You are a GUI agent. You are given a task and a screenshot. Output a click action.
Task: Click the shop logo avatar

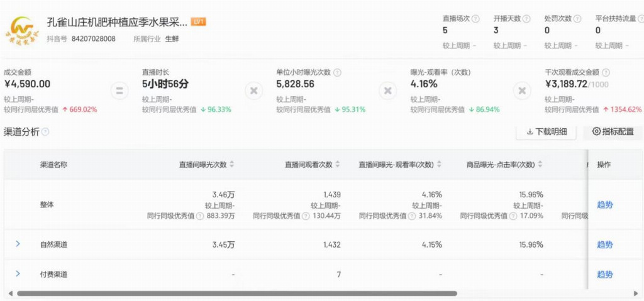[x=23, y=29]
